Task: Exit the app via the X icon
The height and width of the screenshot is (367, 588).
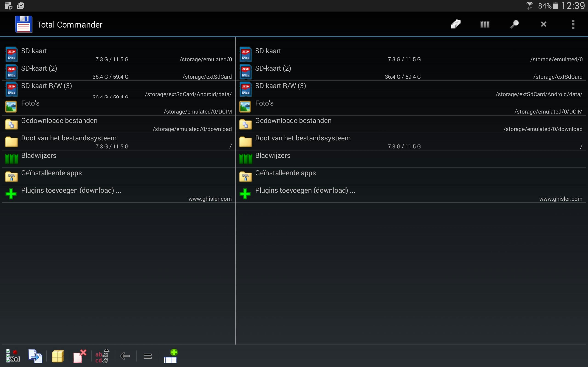Action: coord(543,24)
